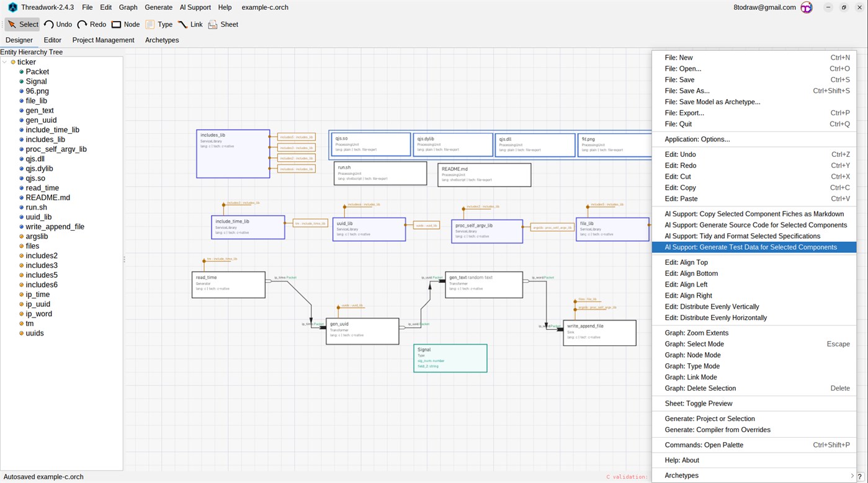Activate the Type tool

point(159,24)
